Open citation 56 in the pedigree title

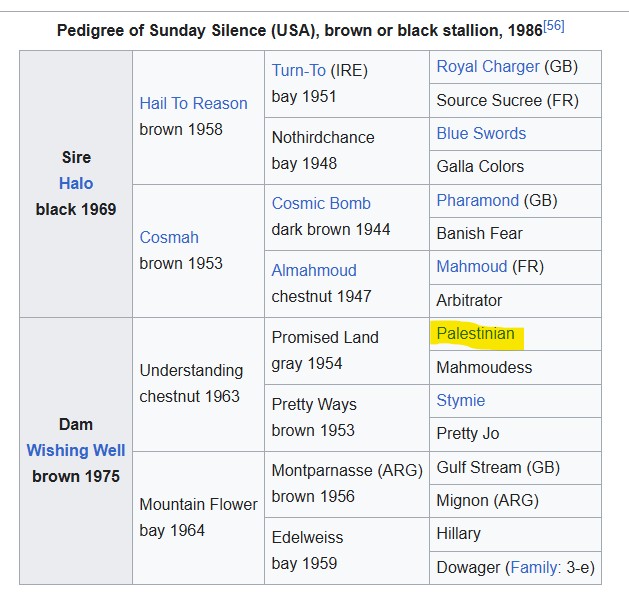(554, 26)
